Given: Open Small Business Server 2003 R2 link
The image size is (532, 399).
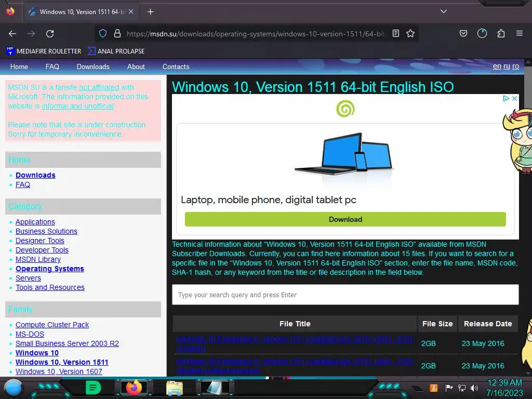Looking at the screenshot, I should click(x=67, y=343).
